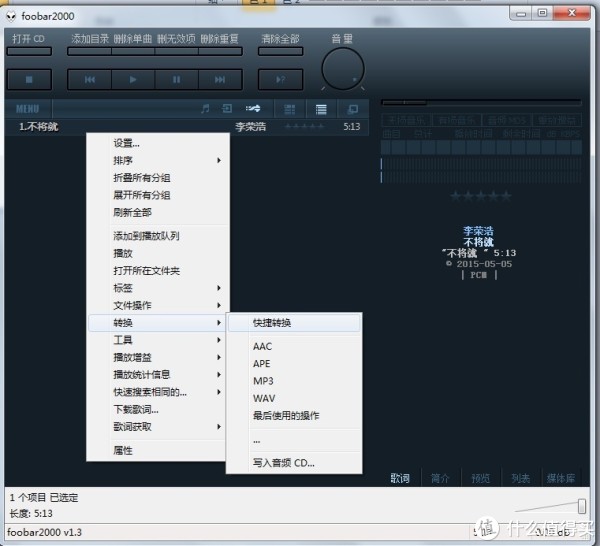Skip to Next track button
The width and height of the screenshot is (600, 546).
click(x=219, y=79)
